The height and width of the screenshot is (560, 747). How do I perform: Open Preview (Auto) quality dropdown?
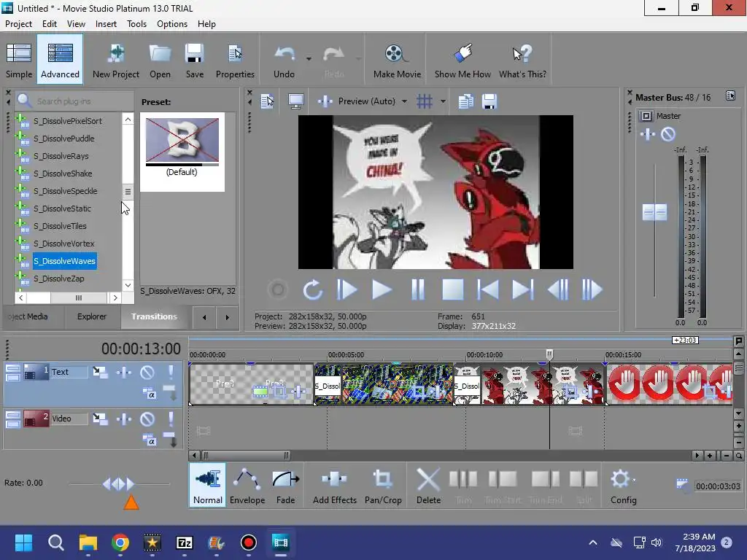pos(404,101)
